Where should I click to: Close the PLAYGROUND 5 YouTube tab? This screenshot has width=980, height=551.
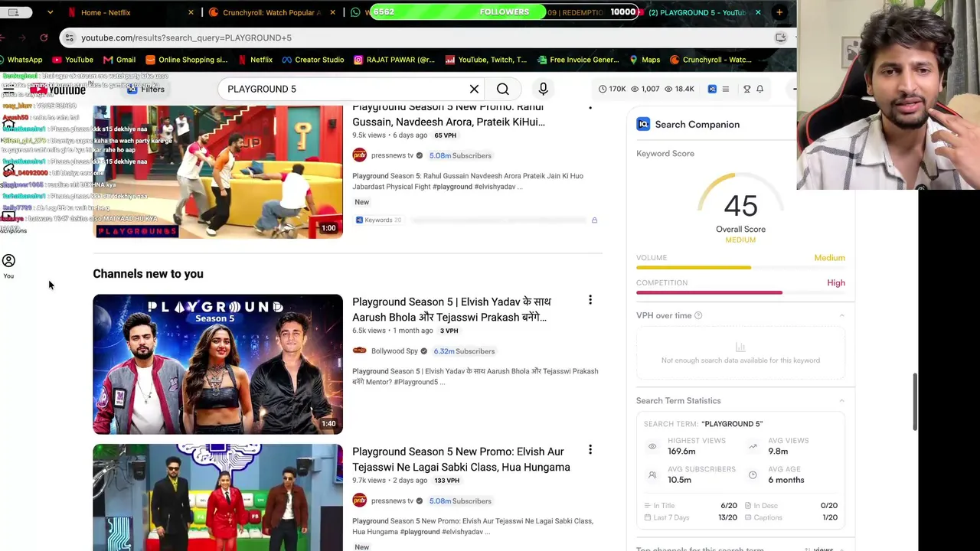click(758, 12)
